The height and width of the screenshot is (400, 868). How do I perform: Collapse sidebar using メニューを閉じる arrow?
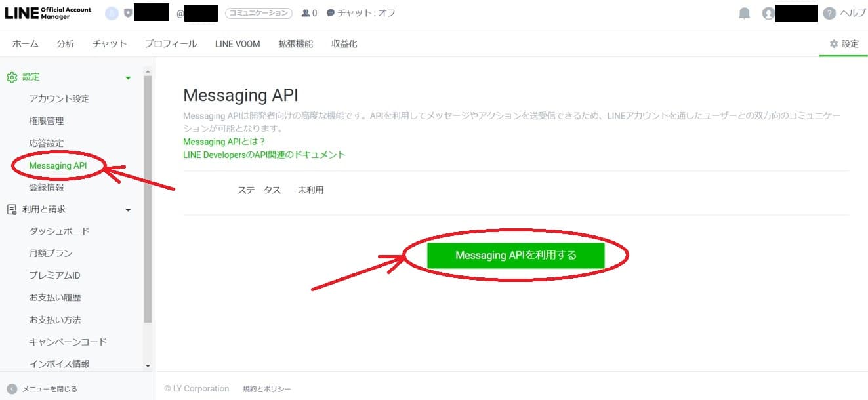pos(11,389)
